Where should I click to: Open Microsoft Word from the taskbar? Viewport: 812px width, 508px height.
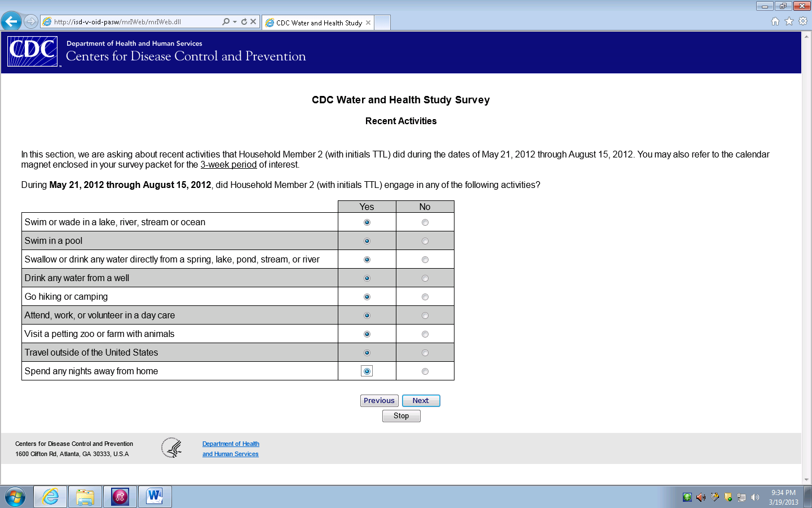tap(155, 497)
